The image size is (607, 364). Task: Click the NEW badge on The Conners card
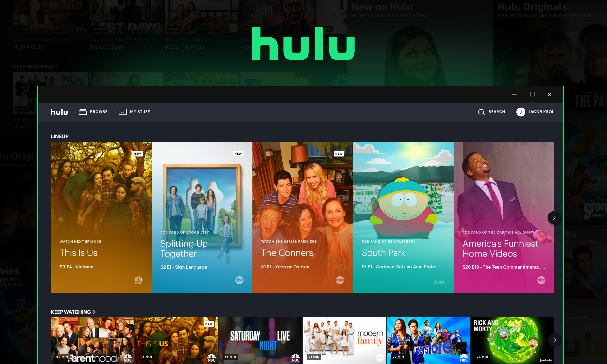pyautogui.click(x=338, y=153)
